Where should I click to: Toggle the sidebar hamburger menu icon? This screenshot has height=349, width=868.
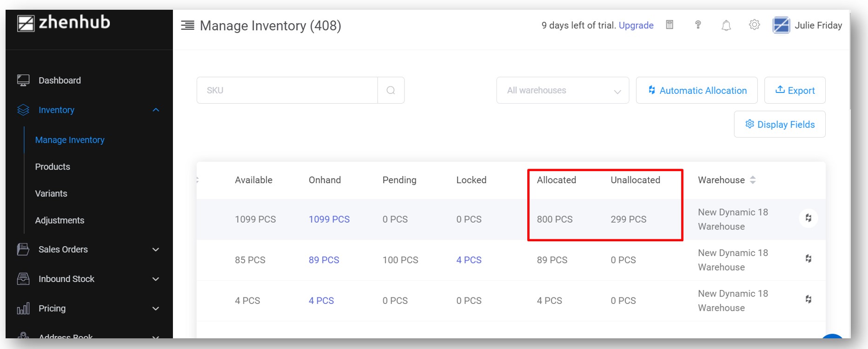pos(187,25)
